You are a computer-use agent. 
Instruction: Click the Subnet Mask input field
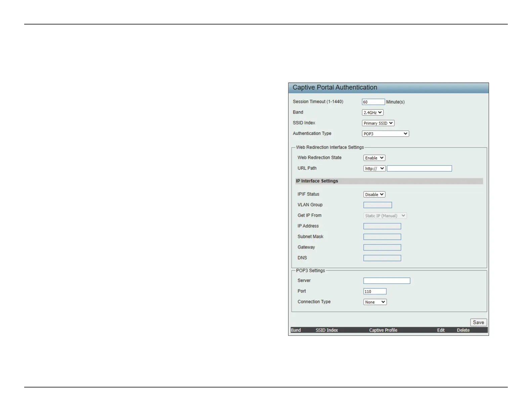click(x=382, y=237)
